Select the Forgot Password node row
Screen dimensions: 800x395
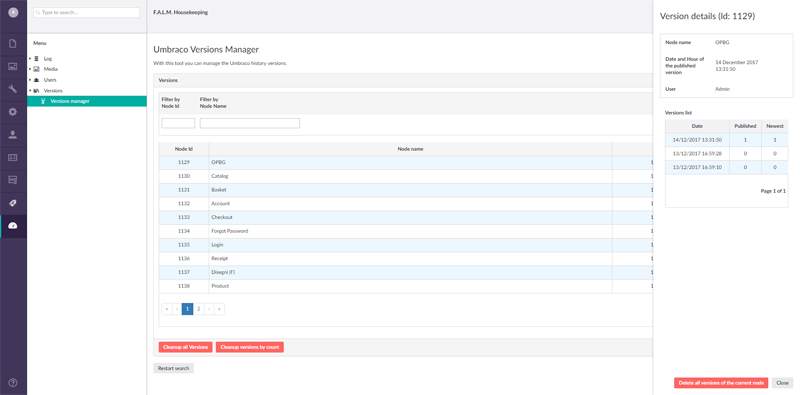click(406, 231)
